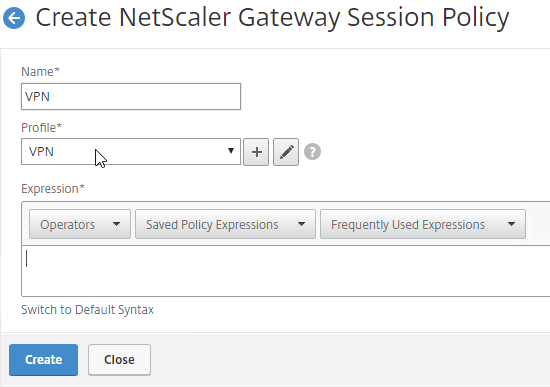This screenshot has height=387, width=550.
Task: Add a new profile with plus icon
Action: tap(256, 152)
